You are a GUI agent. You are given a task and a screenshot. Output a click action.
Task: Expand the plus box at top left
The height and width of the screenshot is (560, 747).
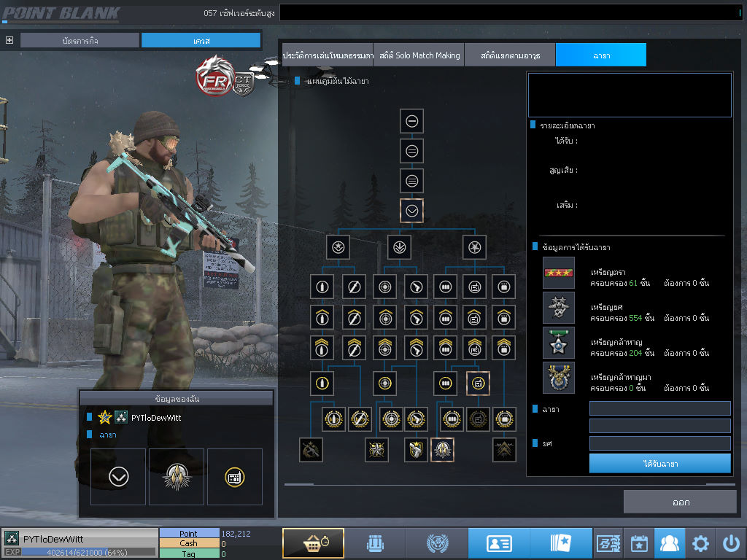9,40
